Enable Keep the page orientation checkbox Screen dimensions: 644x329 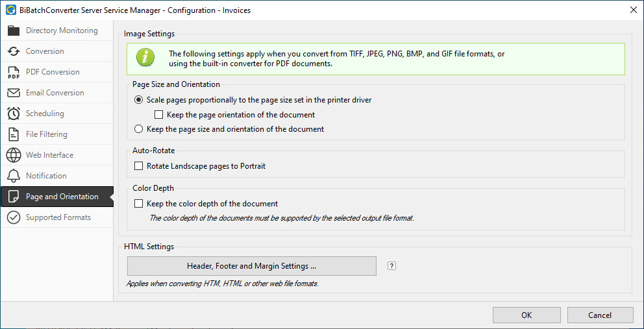click(159, 115)
